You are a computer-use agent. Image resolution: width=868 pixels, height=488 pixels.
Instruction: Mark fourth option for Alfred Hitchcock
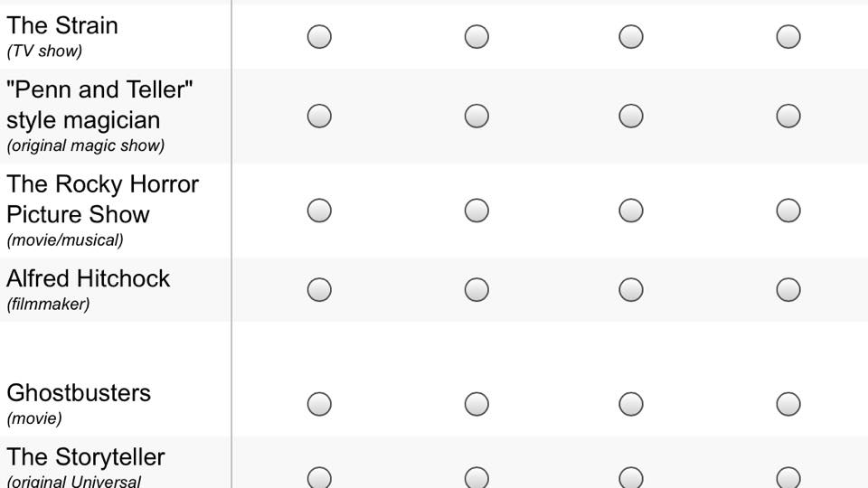[x=788, y=290]
